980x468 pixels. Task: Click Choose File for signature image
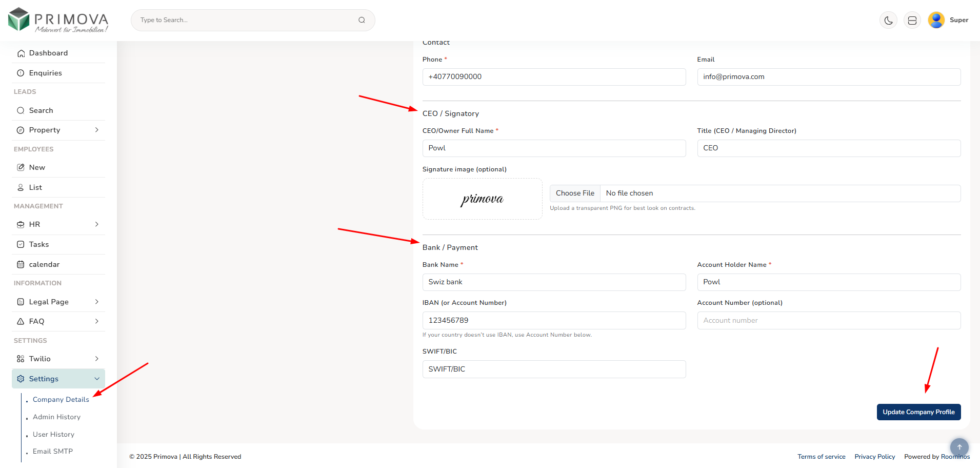[575, 193]
